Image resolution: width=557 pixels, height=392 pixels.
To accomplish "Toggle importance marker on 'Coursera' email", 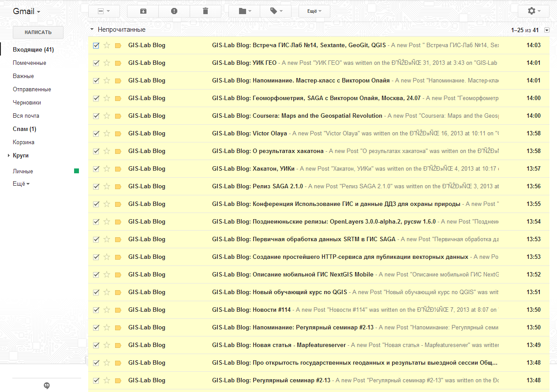I will (x=118, y=116).
